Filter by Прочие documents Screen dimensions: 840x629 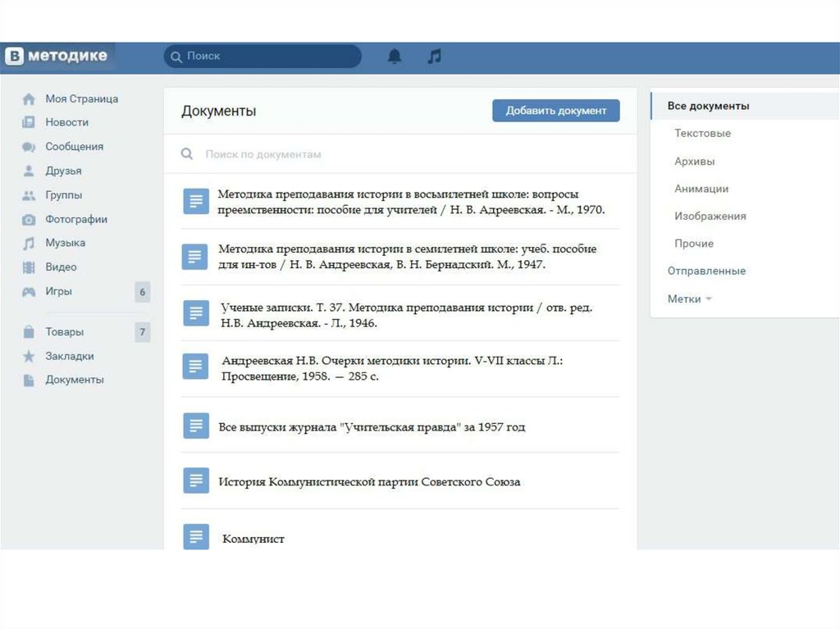pos(694,244)
